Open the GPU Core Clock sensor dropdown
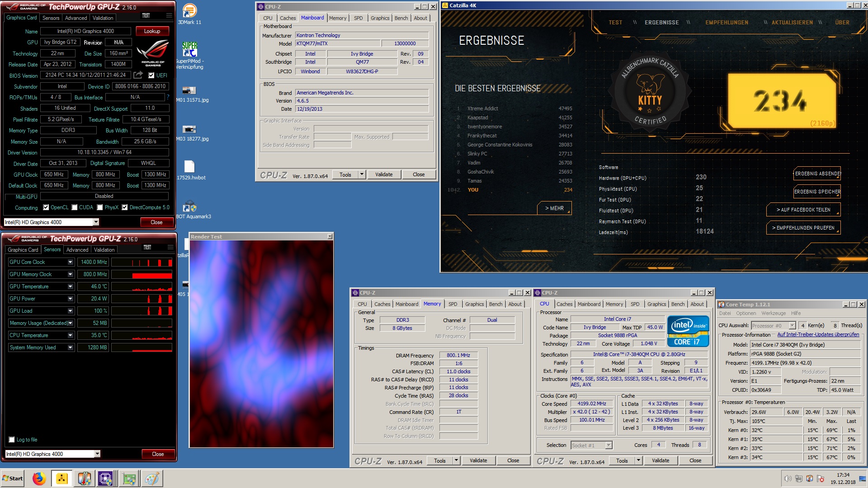The height and width of the screenshot is (488, 868). [x=71, y=262]
